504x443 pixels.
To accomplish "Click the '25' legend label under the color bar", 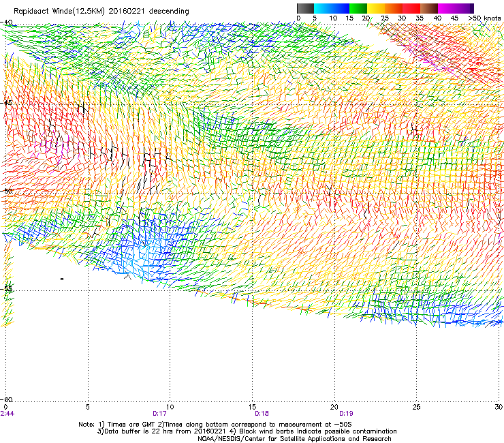I will pos(385,18).
